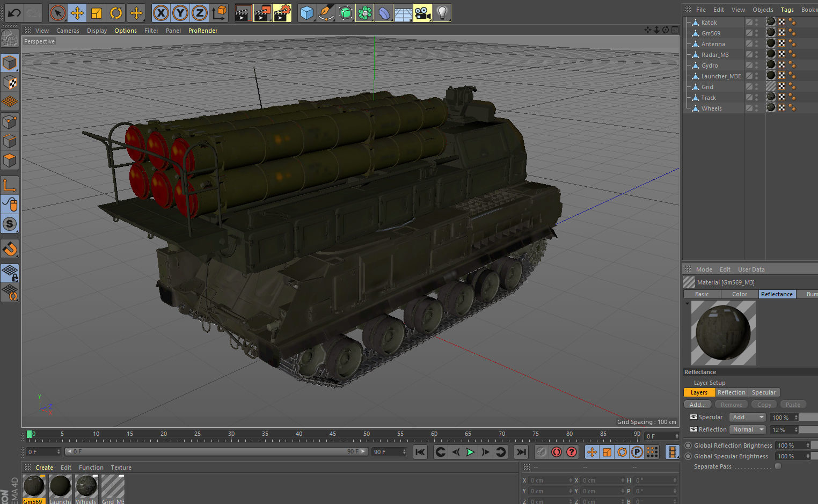Image resolution: width=818 pixels, height=504 pixels.
Task: Add a Floor environment object
Action: click(x=403, y=13)
